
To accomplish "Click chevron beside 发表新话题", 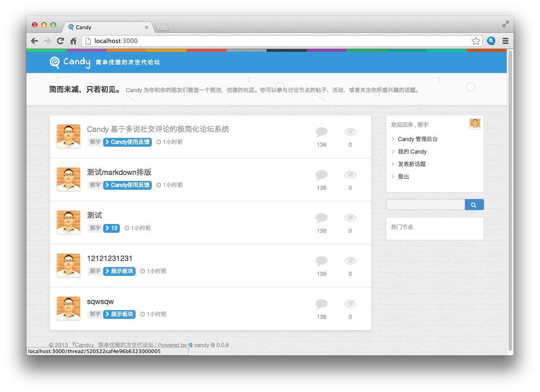I will 393,164.
